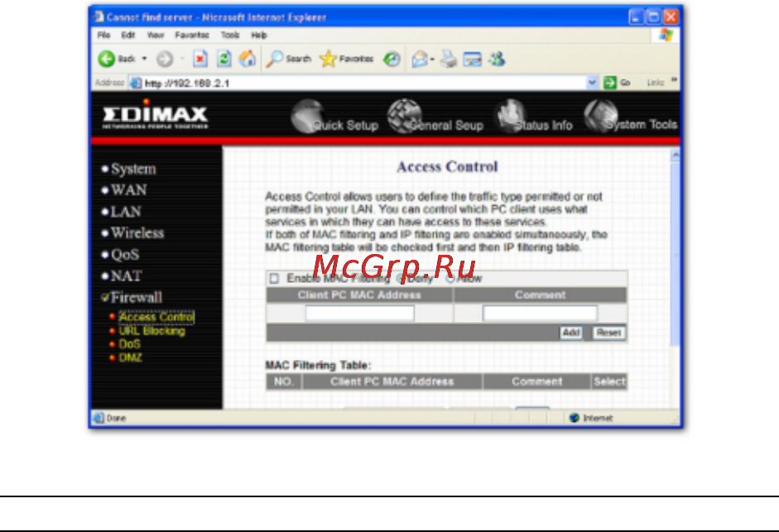779x532 pixels.
Task: Click the Messenger icon
Action: [x=497, y=59]
